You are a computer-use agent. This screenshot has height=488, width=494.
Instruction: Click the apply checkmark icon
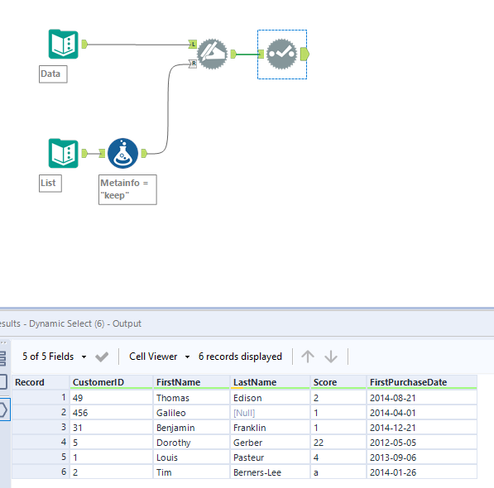(102, 357)
